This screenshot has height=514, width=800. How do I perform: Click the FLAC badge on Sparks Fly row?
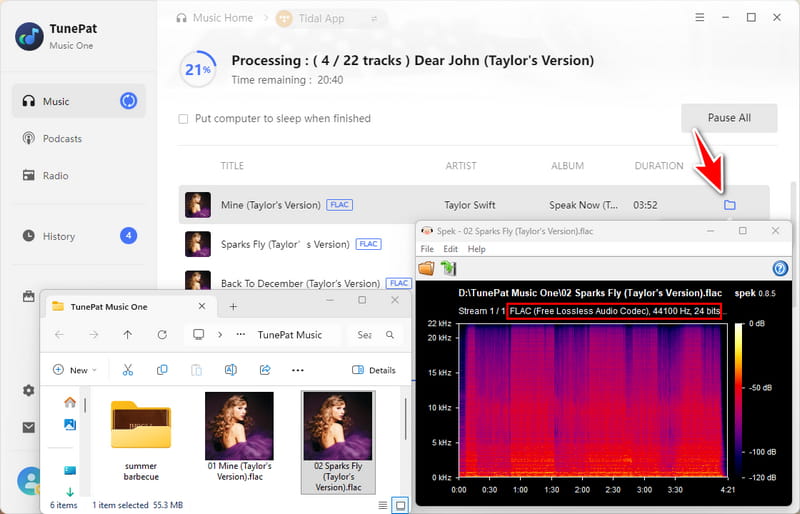368,244
